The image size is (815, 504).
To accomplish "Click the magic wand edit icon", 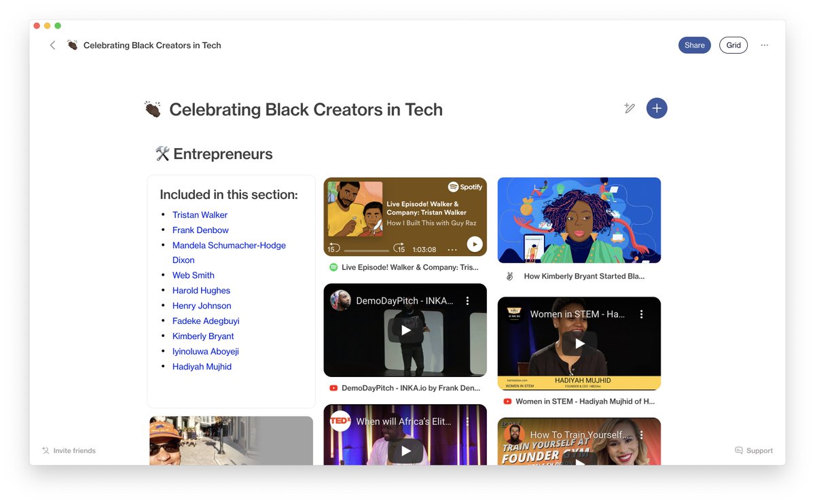I will coord(630,108).
